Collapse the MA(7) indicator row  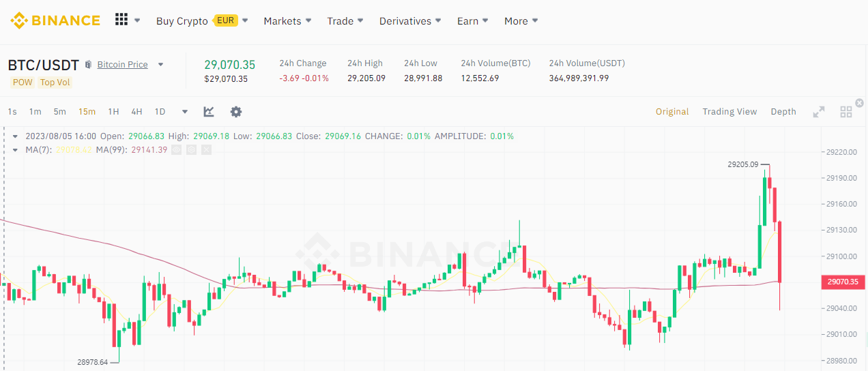coord(16,149)
